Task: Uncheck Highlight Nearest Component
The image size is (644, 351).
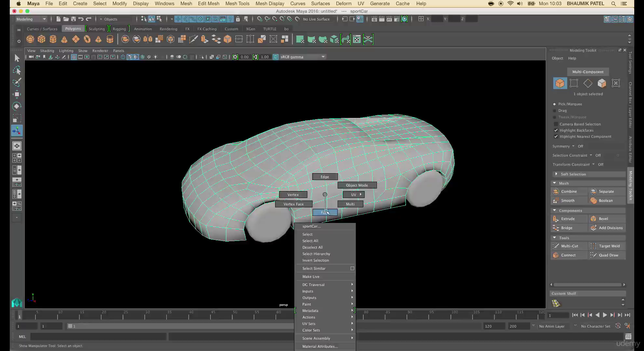Action: (556, 136)
